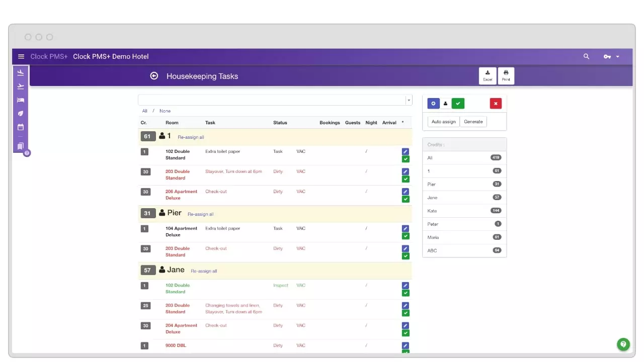644x362 pixels.
Task: Click the Arrival column header
Action: coord(389,123)
